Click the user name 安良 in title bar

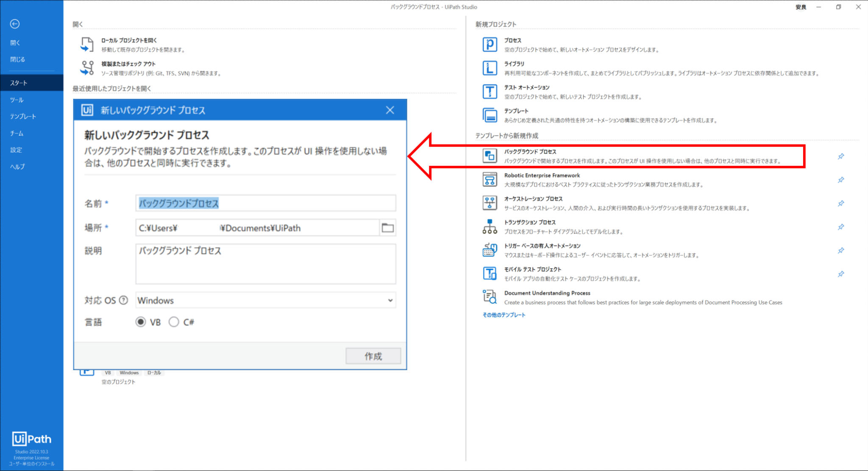[x=801, y=7]
